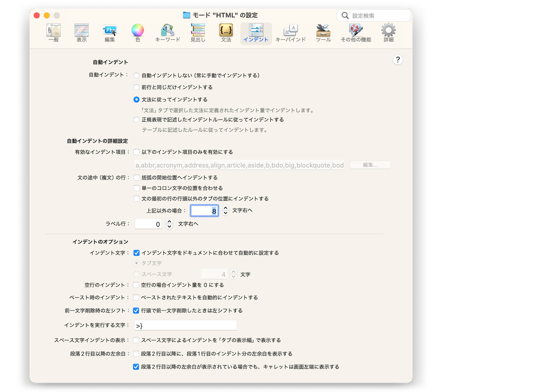Open the 表示 (Display) settings pane
Screen dimensions: 533x392
pyautogui.click(x=82, y=33)
